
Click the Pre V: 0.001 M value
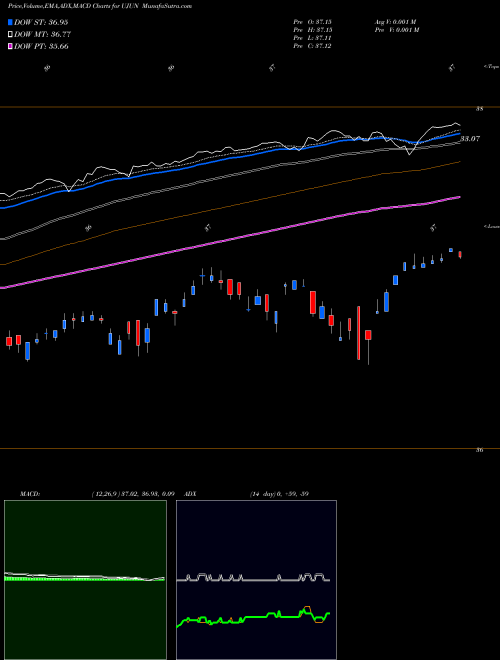398,30
